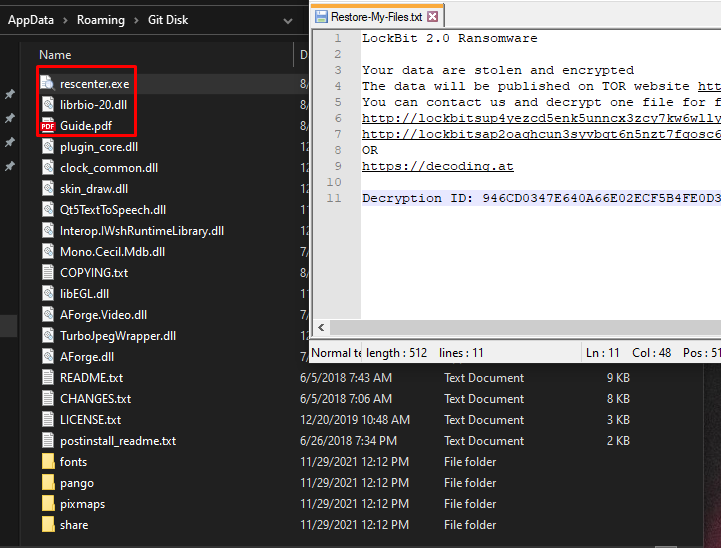Click the LICENSE.txt date 12/20/2019 10:48 AM
721x548 pixels.
pyautogui.click(x=355, y=420)
